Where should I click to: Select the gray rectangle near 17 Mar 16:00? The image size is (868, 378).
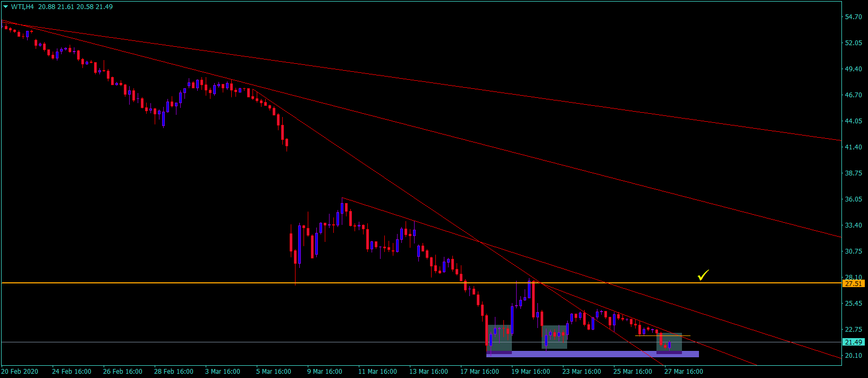pyautogui.click(x=499, y=338)
